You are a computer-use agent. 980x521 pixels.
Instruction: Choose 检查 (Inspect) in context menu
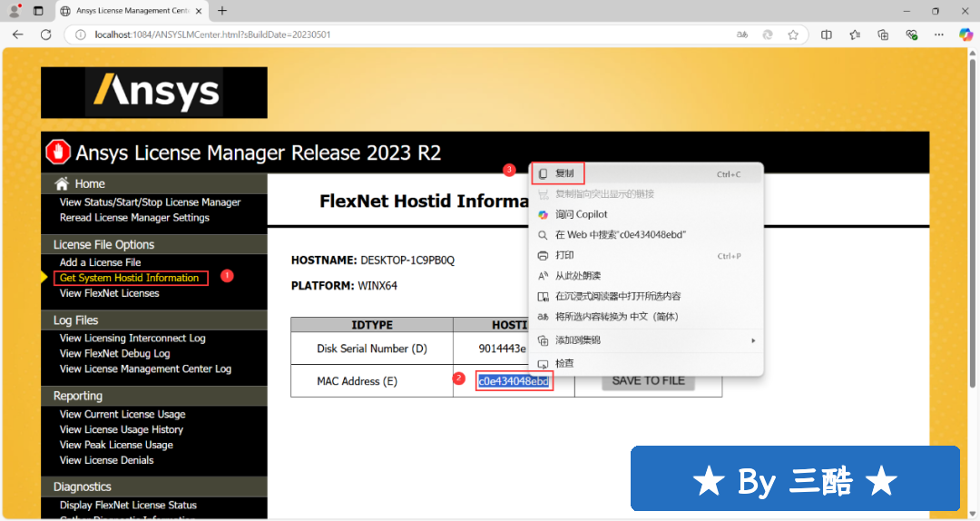coord(646,363)
